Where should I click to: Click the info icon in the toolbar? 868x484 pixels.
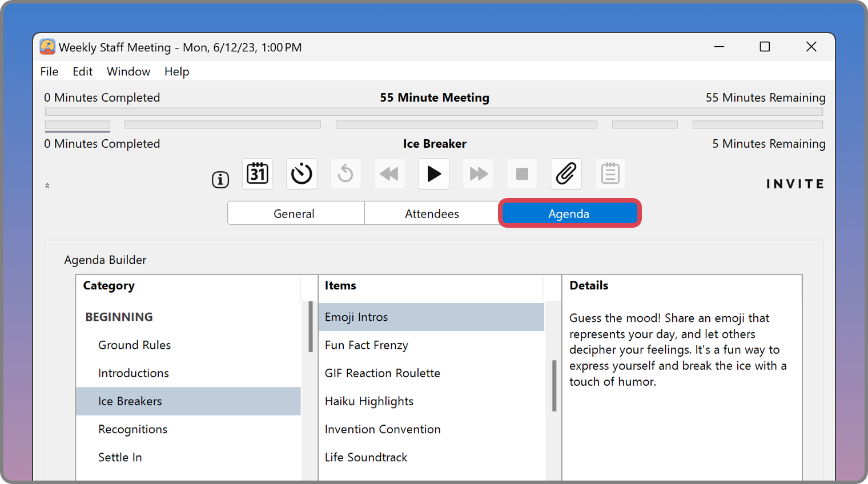pos(220,180)
